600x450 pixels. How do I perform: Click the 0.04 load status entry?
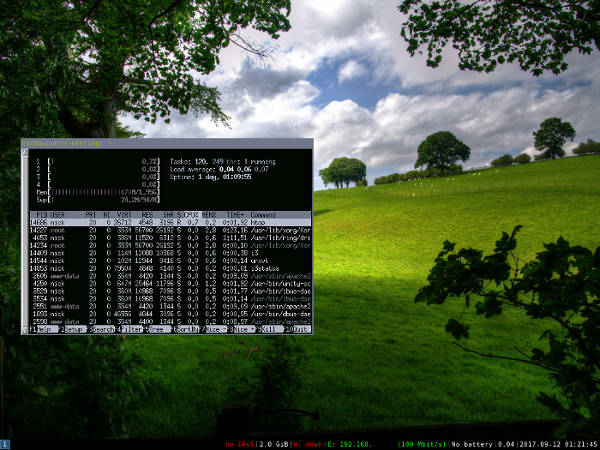pos(507,445)
